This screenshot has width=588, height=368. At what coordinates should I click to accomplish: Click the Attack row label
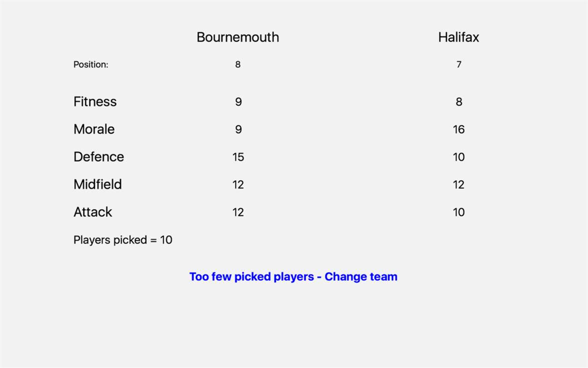click(93, 212)
